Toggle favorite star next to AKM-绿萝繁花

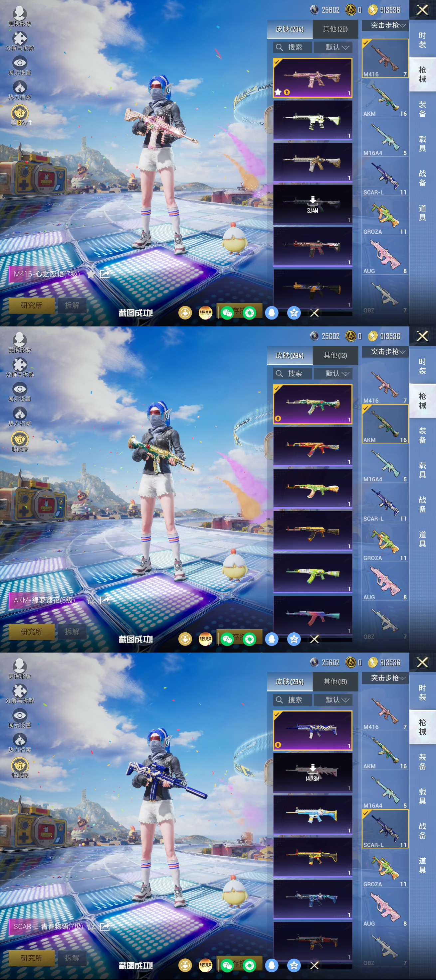(x=91, y=600)
